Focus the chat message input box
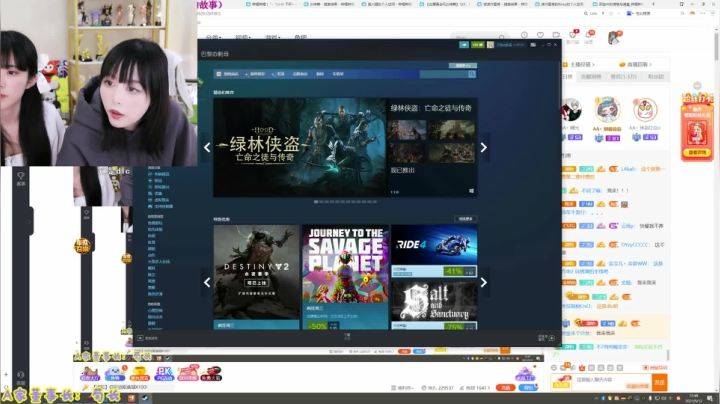Screen dimensions: 720x404 (611, 380)
